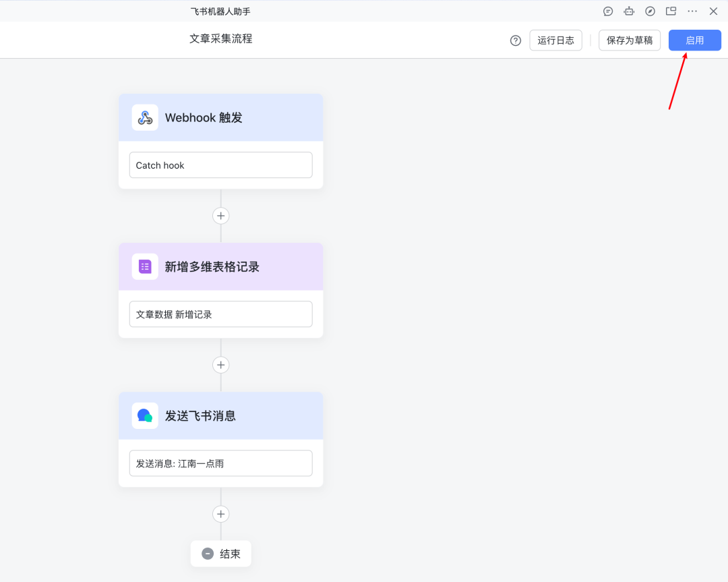Click the 发送飞书消息 card header
This screenshot has width=728, height=582.
pos(221,415)
